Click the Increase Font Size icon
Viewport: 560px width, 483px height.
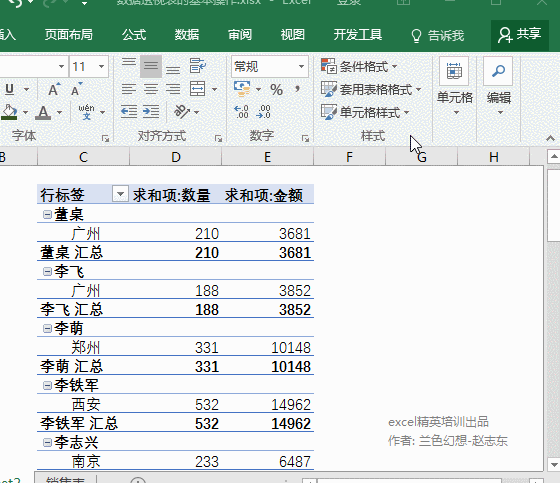[x=54, y=89]
